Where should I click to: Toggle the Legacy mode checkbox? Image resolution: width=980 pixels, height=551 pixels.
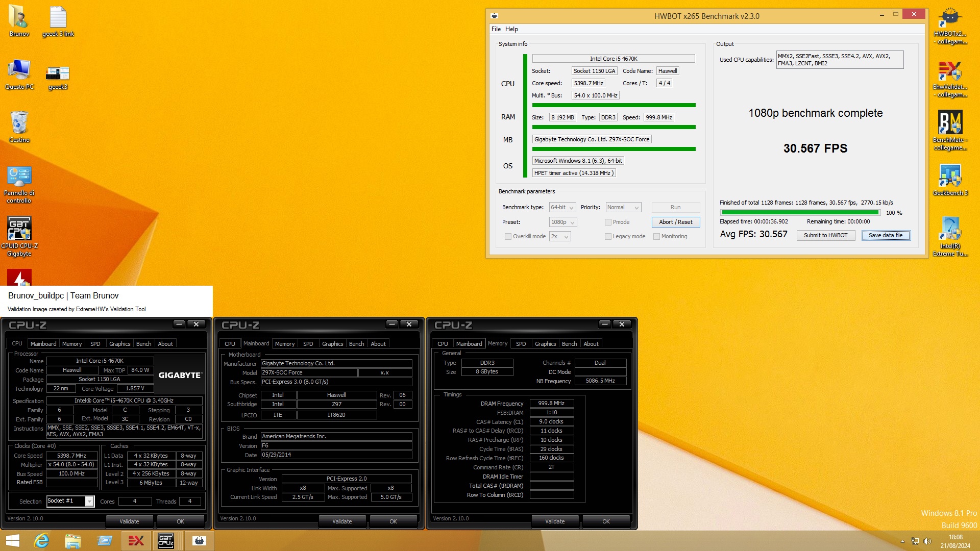tap(608, 236)
